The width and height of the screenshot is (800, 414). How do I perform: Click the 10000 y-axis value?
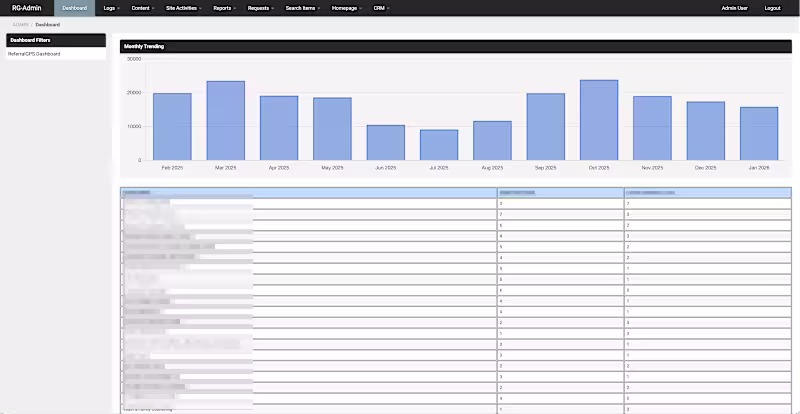pyautogui.click(x=134, y=127)
